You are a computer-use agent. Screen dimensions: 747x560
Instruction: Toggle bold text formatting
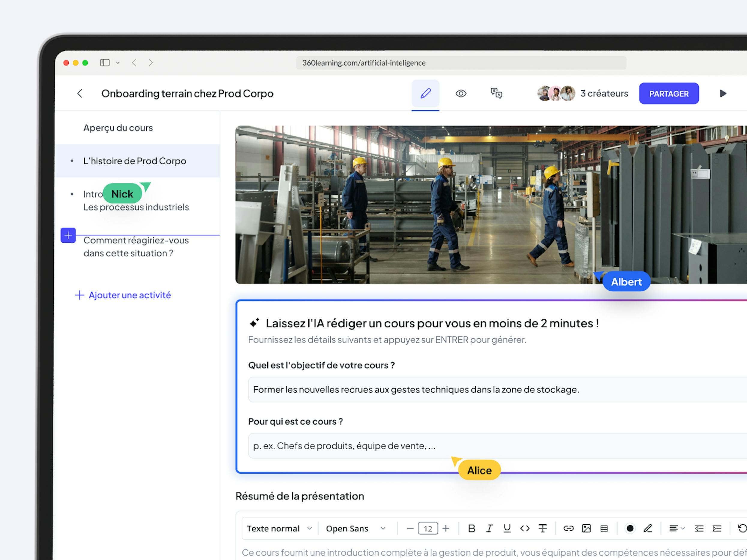pyautogui.click(x=471, y=528)
